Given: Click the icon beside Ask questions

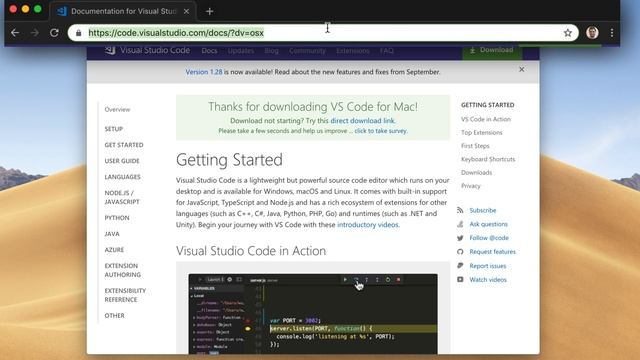Looking at the screenshot, I should click(460, 224).
